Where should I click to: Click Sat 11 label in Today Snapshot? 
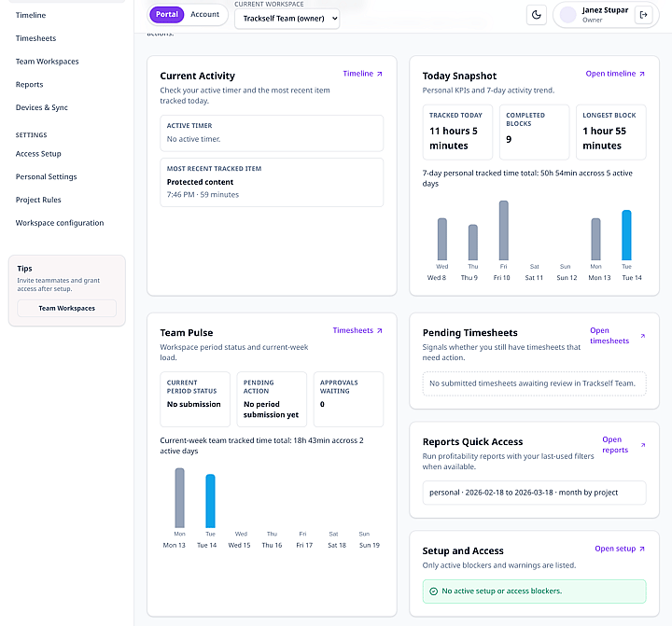534,278
